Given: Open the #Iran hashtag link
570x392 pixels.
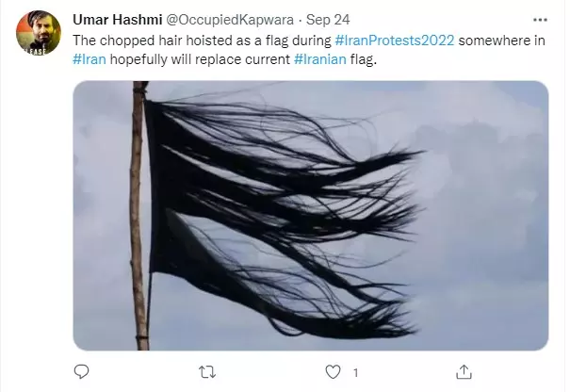Looking at the screenshot, I should coord(90,59).
